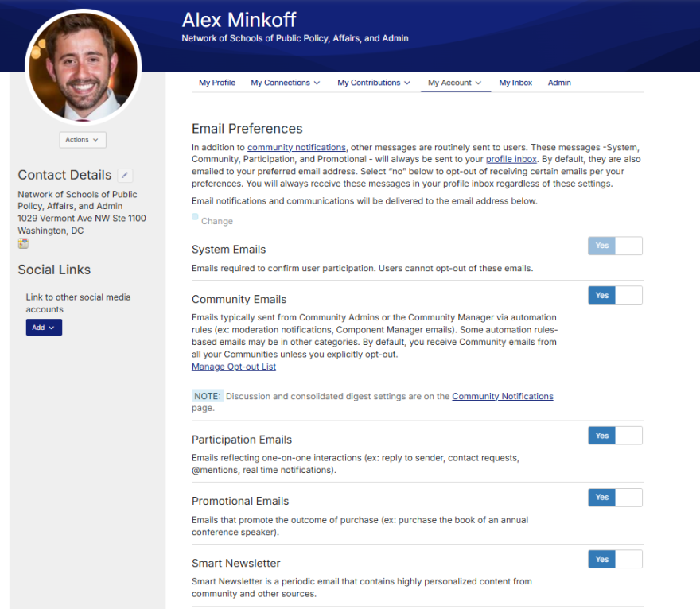The height and width of the screenshot is (609, 700).
Task: Toggle the Promotional Emails setting
Action: coord(615,498)
